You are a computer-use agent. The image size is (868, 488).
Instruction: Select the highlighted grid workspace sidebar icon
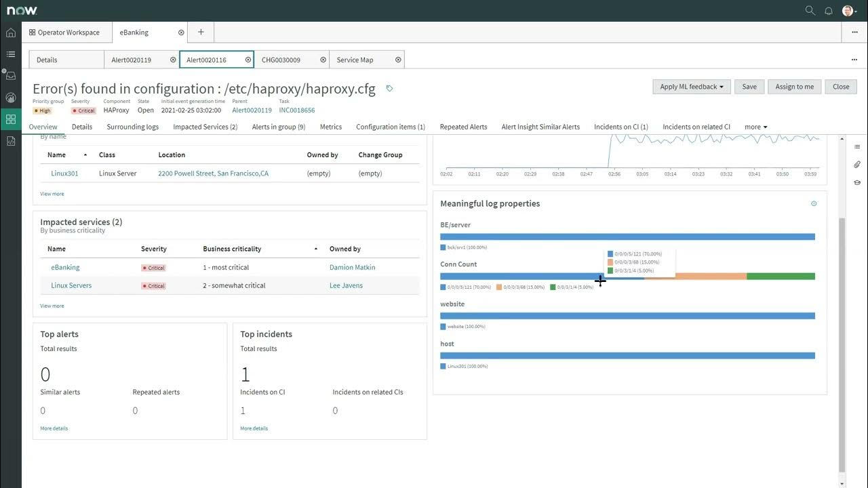(x=11, y=119)
